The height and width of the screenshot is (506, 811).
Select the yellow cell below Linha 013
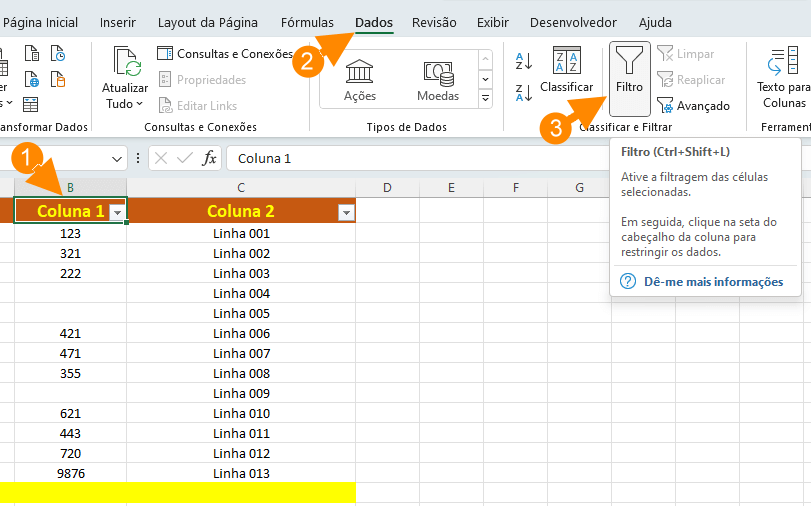point(241,493)
